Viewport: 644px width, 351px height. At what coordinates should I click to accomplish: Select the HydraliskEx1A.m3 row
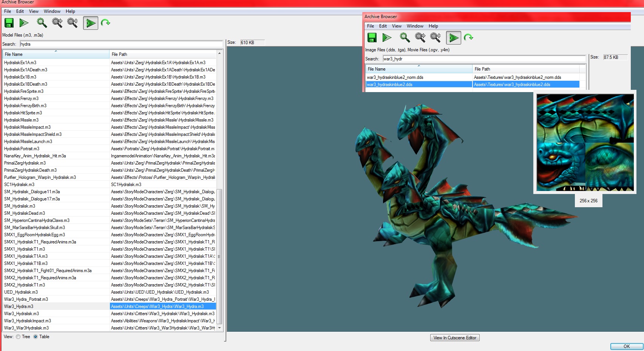tap(110, 63)
